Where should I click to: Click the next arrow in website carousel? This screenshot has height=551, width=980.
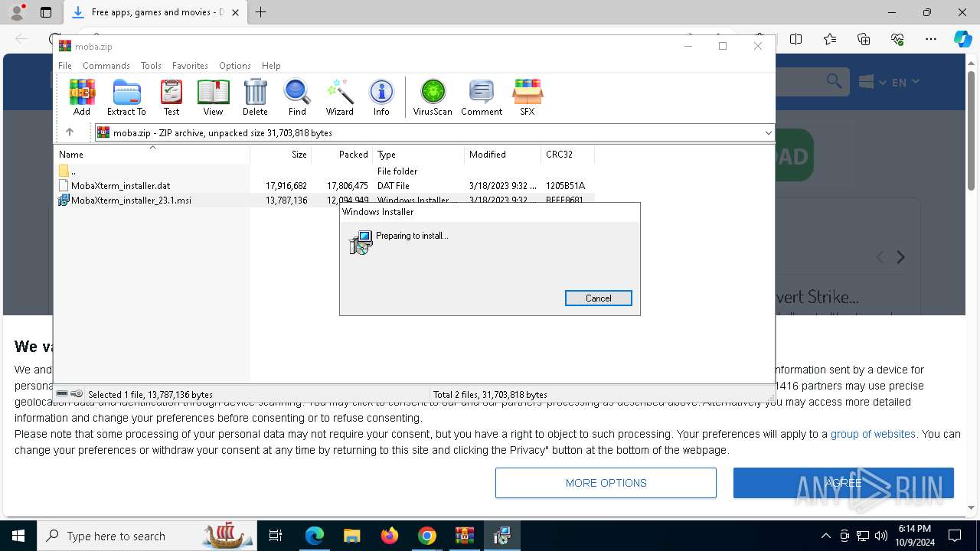click(901, 258)
